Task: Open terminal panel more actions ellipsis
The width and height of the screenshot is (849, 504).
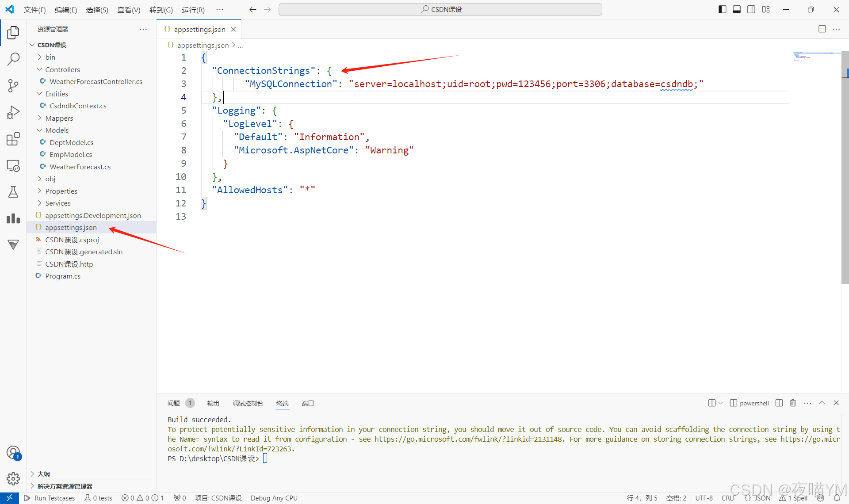Action: point(807,403)
